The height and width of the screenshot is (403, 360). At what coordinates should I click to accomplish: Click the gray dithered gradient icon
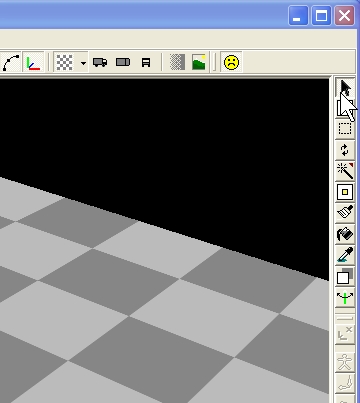[x=177, y=62]
